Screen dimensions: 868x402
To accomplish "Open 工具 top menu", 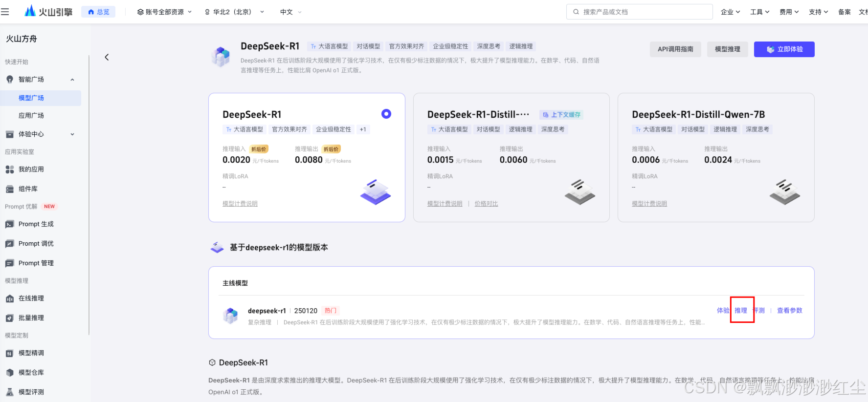I will tap(760, 12).
